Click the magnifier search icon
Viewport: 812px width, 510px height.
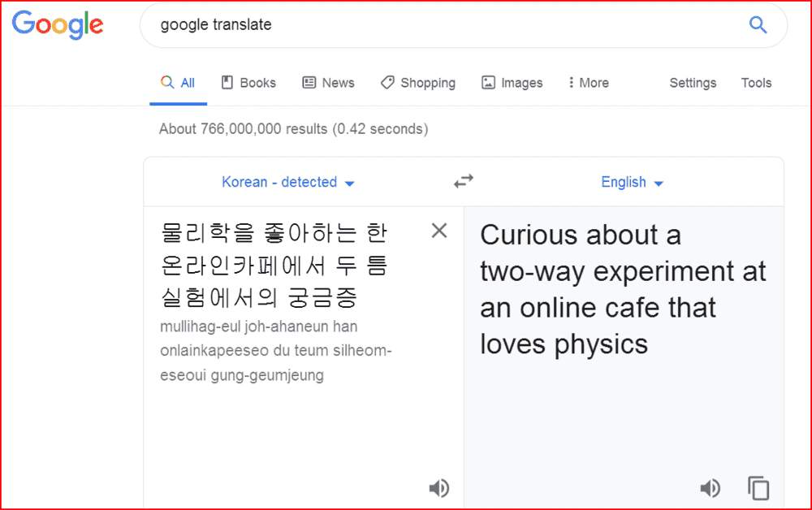click(x=758, y=25)
